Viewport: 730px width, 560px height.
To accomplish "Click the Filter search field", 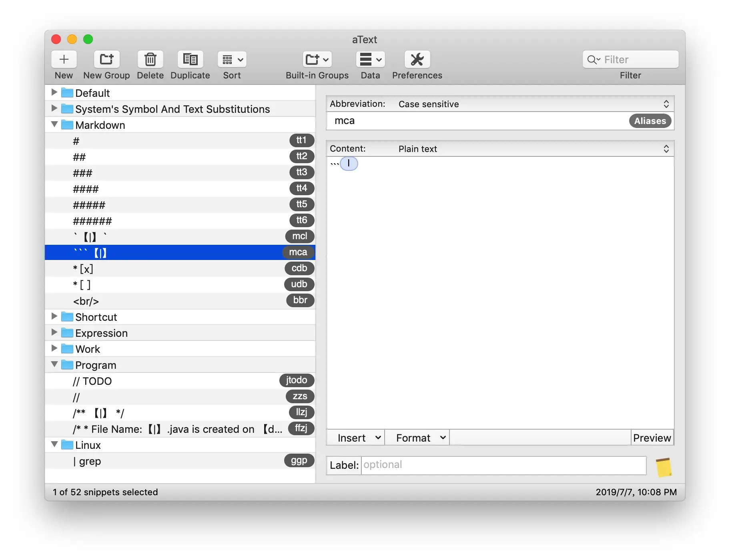I will [631, 60].
